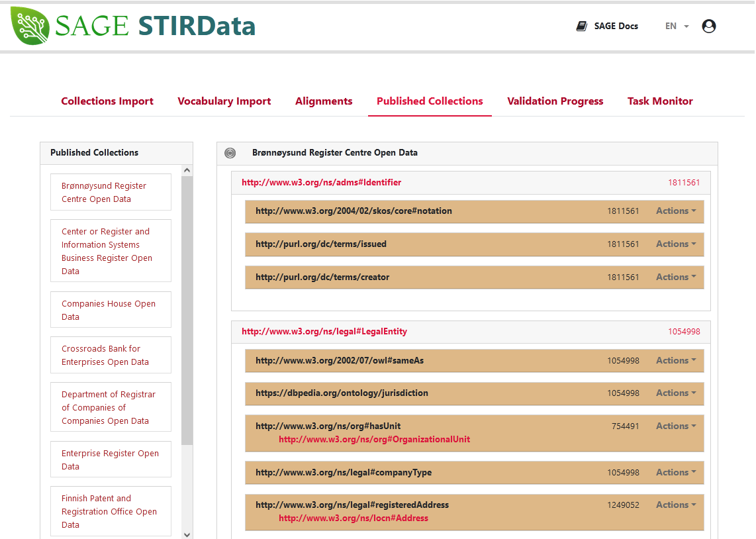Image resolution: width=756 pixels, height=539 pixels.
Task: Click the purl.org/dc/terms/creator property text
Action: pyautogui.click(x=322, y=277)
